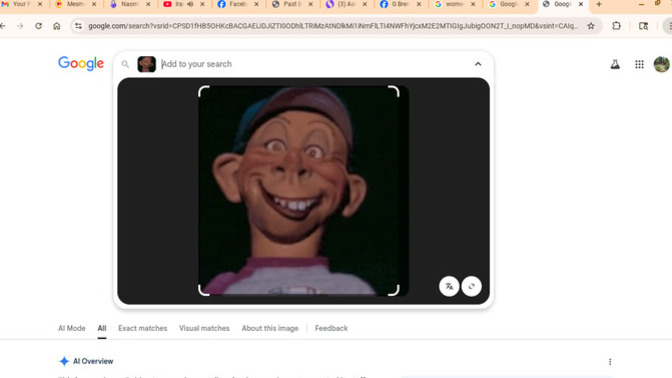Screen dimensions: 672x378
Task: Open the Google account profile avatar
Action: point(662,64)
